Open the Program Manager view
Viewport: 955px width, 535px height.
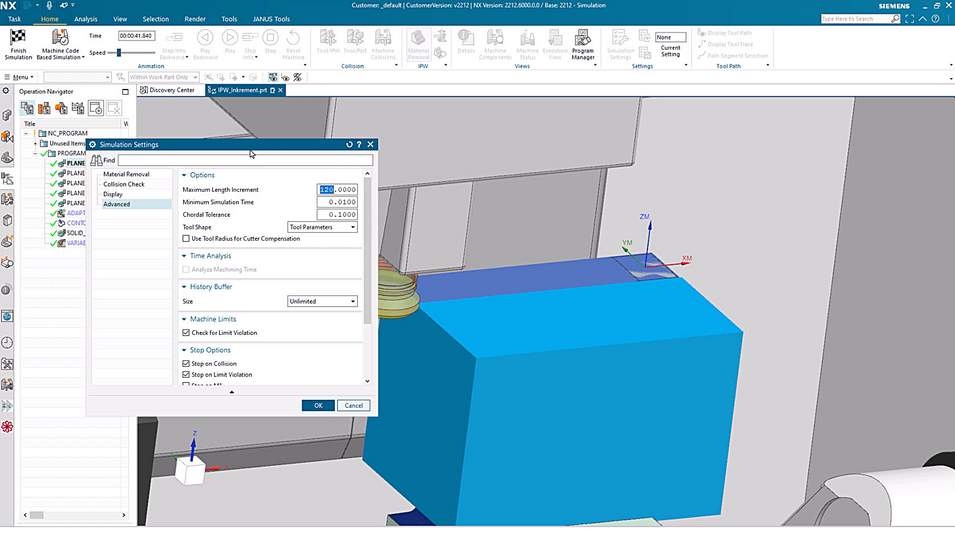(582, 44)
